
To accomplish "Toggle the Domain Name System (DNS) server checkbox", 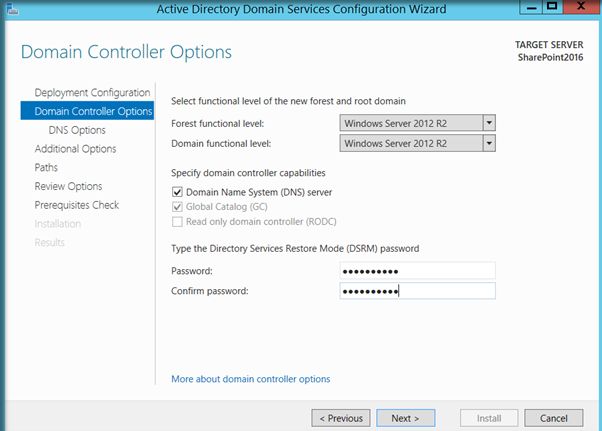I will pyautogui.click(x=177, y=192).
